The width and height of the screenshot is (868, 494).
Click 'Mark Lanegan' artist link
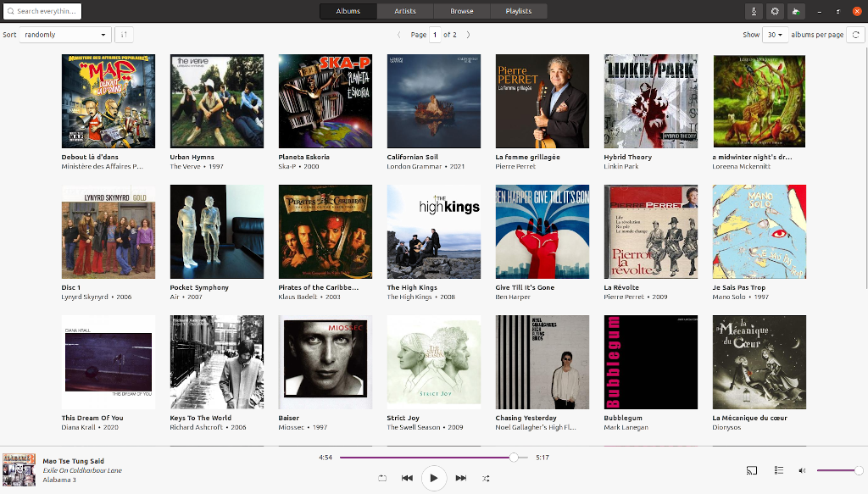click(626, 428)
